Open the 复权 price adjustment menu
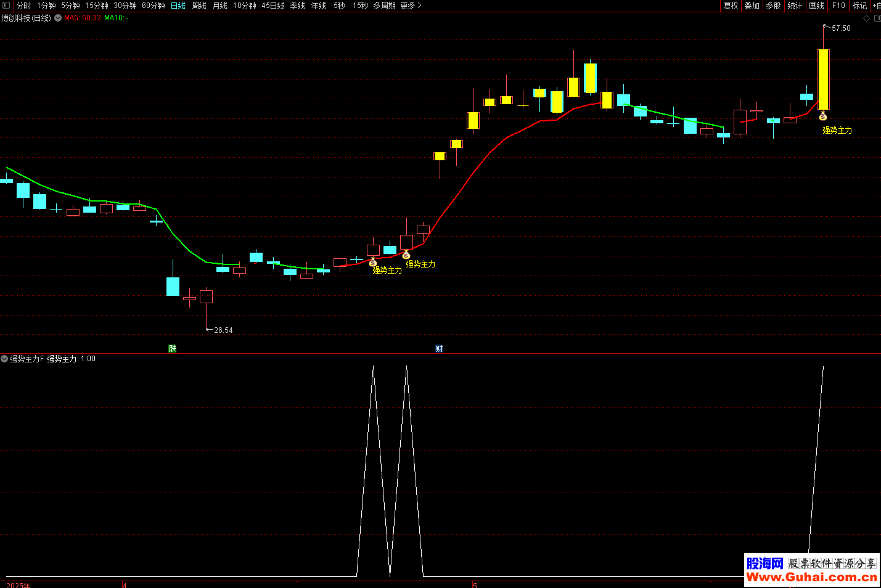The image size is (881, 588). pos(731,6)
